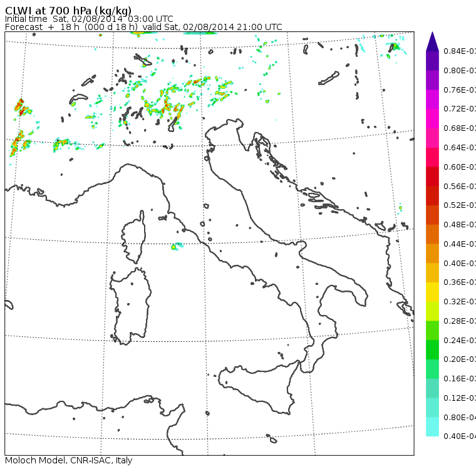Click the 0.80E-03 colorbar label

click(460, 70)
